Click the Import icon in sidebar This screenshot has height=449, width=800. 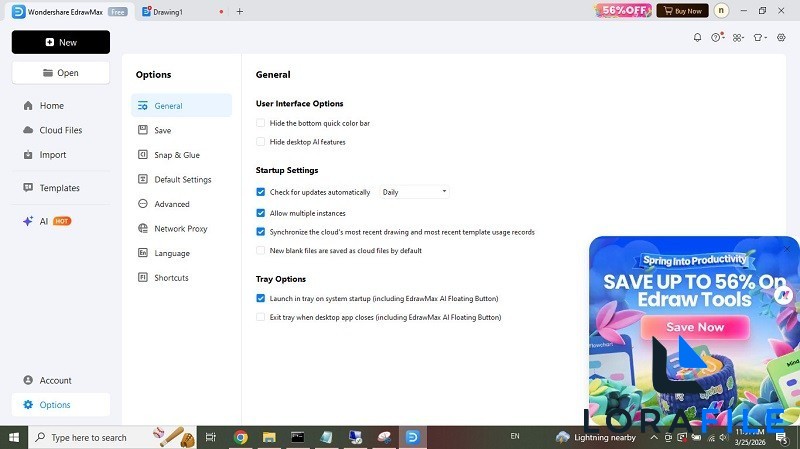pyautogui.click(x=28, y=155)
